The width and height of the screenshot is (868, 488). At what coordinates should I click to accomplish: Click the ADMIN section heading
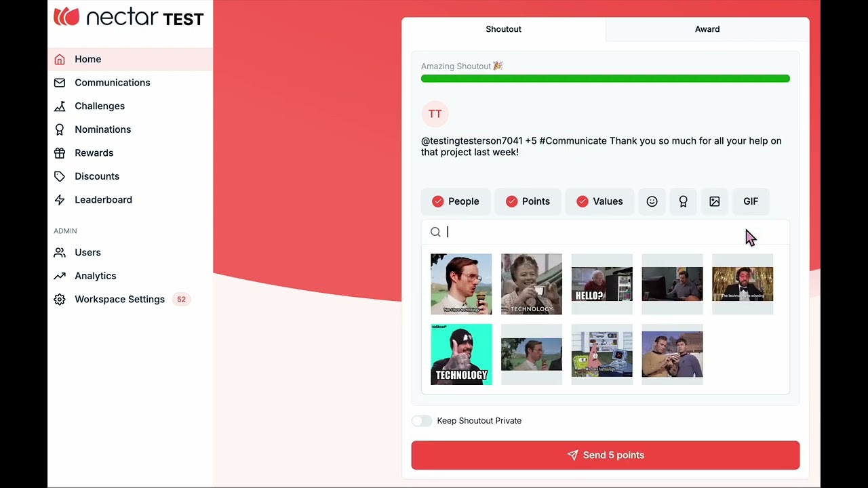65,231
